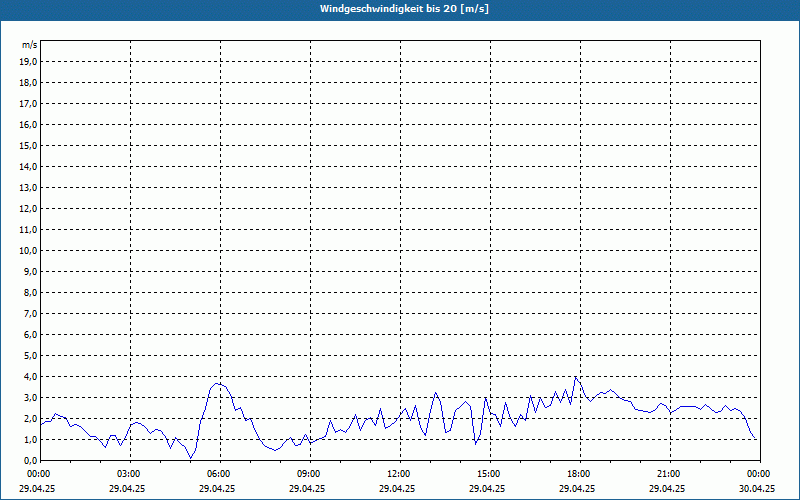Select the '5,0' axis tick label
This screenshot has width=800, height=500.
tap(32, 355)
